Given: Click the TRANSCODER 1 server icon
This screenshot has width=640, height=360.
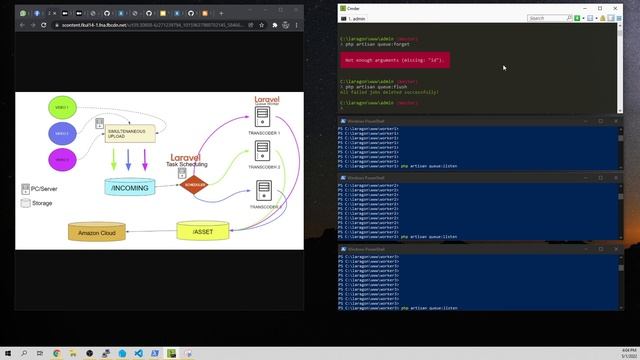Looking at the screenshot, I should click(x=262, y=117).
